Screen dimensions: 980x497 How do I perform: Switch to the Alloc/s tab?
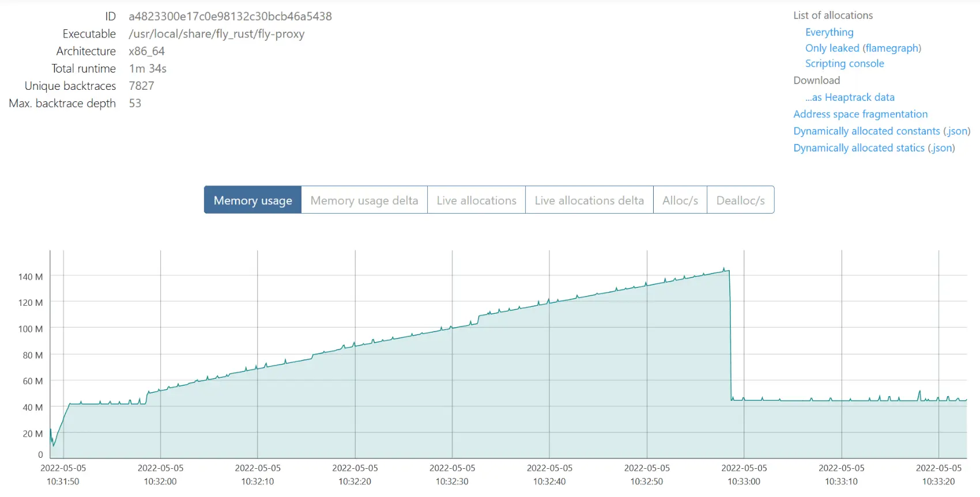tap(680, 200)
